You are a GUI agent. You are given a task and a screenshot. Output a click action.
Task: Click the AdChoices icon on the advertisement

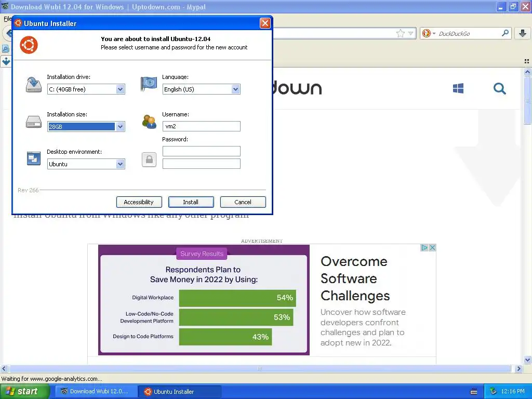pyautogui.click(x=424, y=248)
